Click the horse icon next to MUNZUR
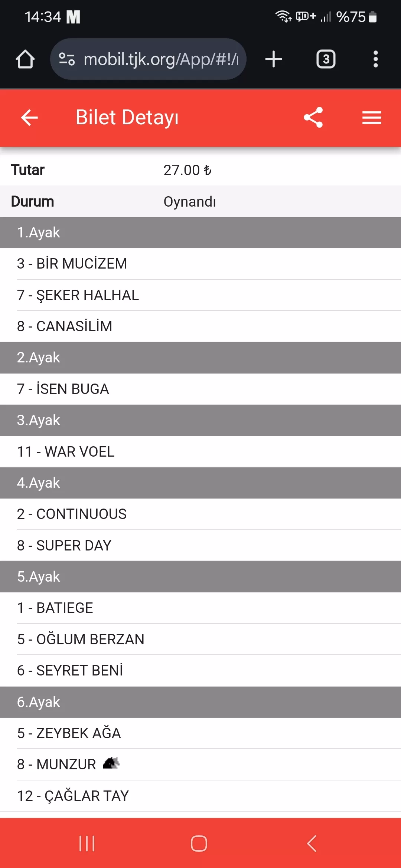Screen dimensions: 401x868 [111, 763]
